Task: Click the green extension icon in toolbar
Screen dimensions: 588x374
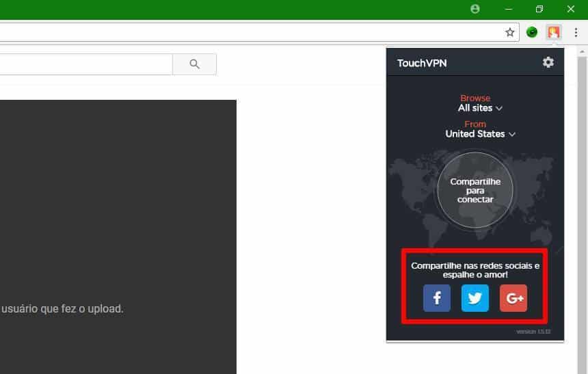Action: point(532,32)
